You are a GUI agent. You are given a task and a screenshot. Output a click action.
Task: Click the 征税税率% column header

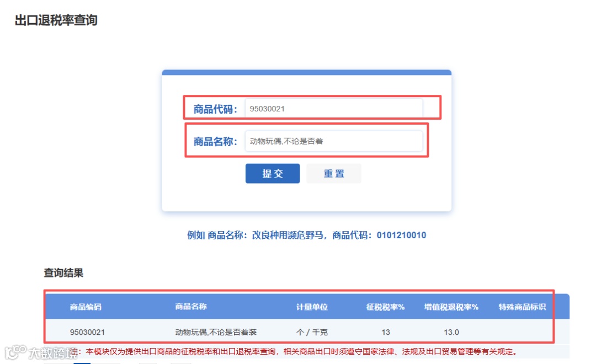point(385,307)
